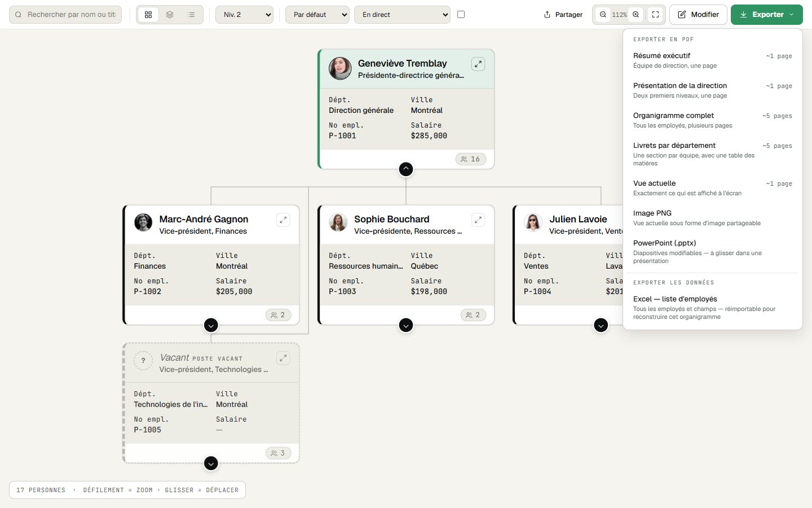Click the zoom in magnifier icon
The height and width of the screenshot is (508, 812).
coord(636,15)
